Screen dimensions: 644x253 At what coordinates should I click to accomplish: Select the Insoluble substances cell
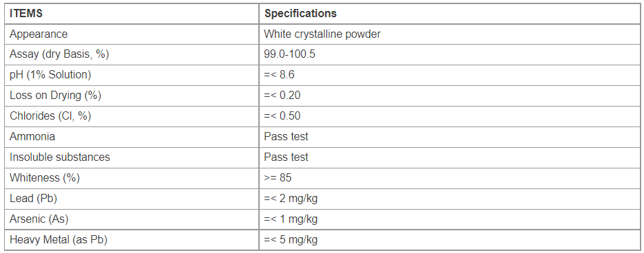tap(132, 157)
